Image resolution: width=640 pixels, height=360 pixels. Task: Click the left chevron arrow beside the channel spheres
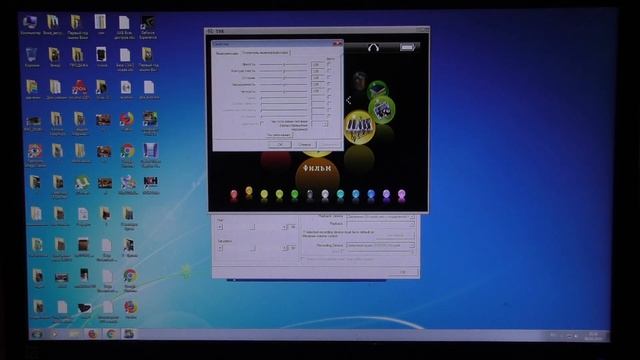(x=349, y=100)
